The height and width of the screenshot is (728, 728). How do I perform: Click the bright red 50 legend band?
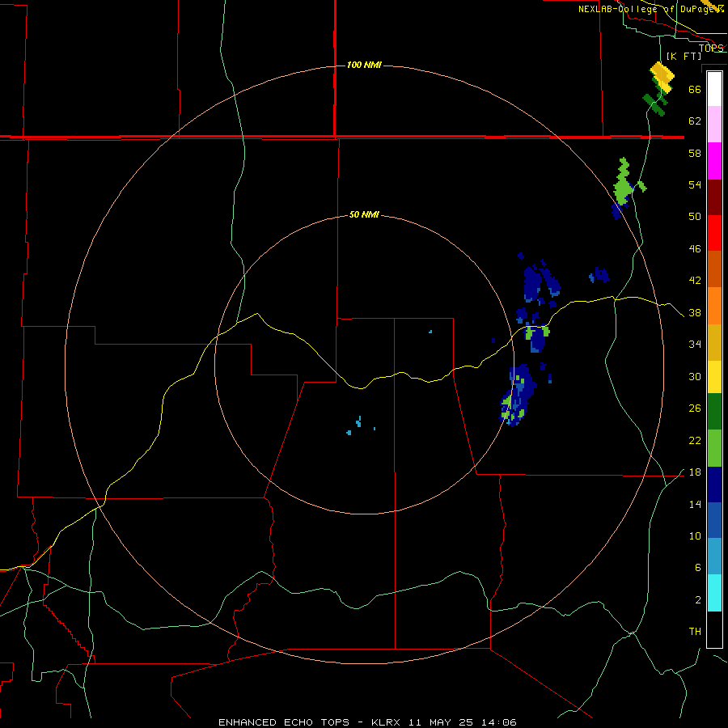pos(714,233)
